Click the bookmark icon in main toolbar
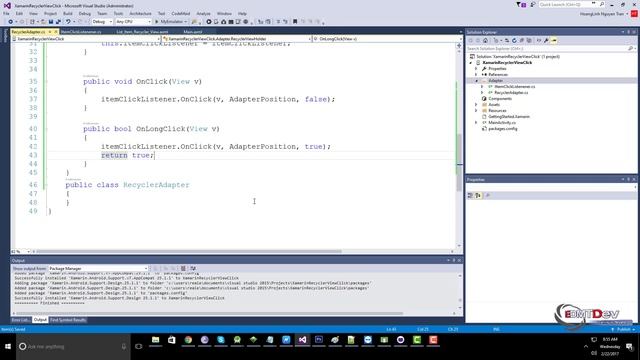Viewport: 640px width, 360px height. 295,22
